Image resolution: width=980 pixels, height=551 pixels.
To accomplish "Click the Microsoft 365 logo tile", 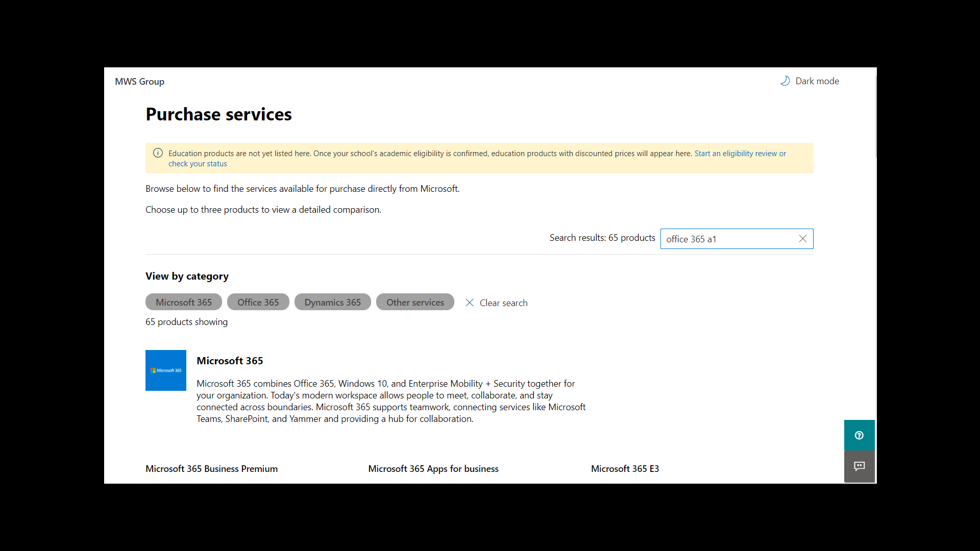I will pyautogui.click(x=166, y=370).
